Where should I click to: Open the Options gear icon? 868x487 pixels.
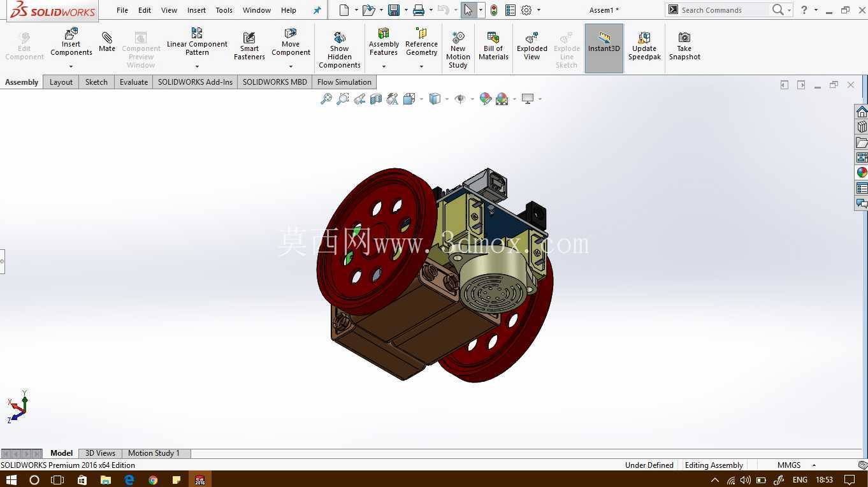pos(526,10)
